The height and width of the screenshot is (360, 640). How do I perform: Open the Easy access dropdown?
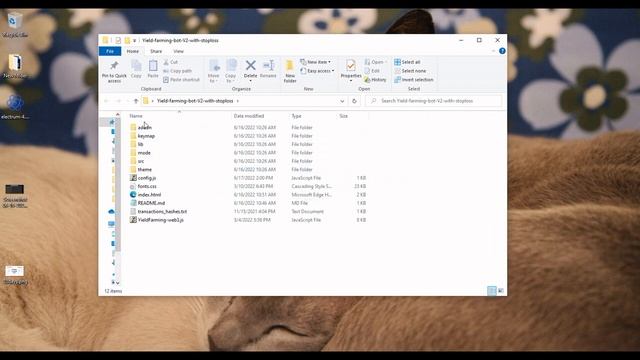click(317, 71)
